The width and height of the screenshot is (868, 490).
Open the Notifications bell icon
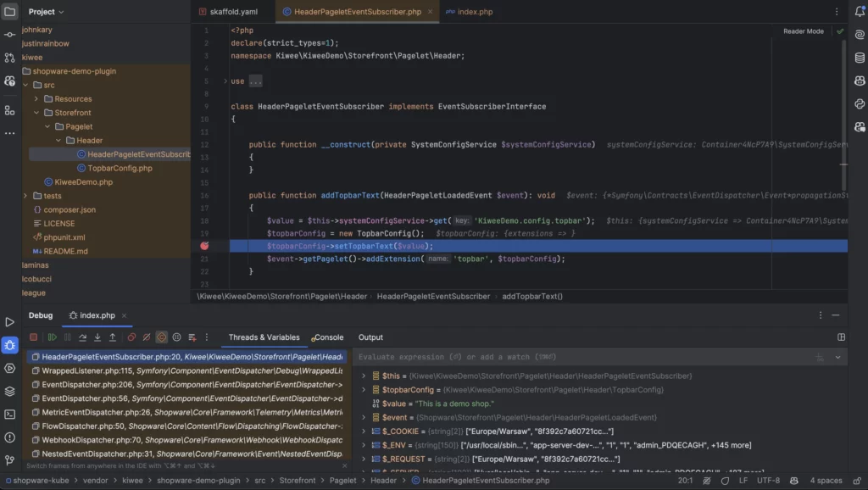[860, 11]
